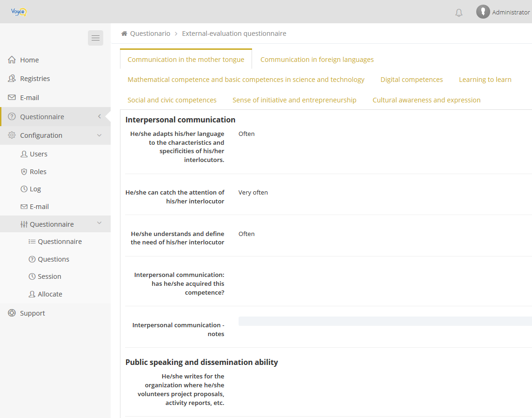
Task: Open Log under Configuration
Action: tap(35, 189)
